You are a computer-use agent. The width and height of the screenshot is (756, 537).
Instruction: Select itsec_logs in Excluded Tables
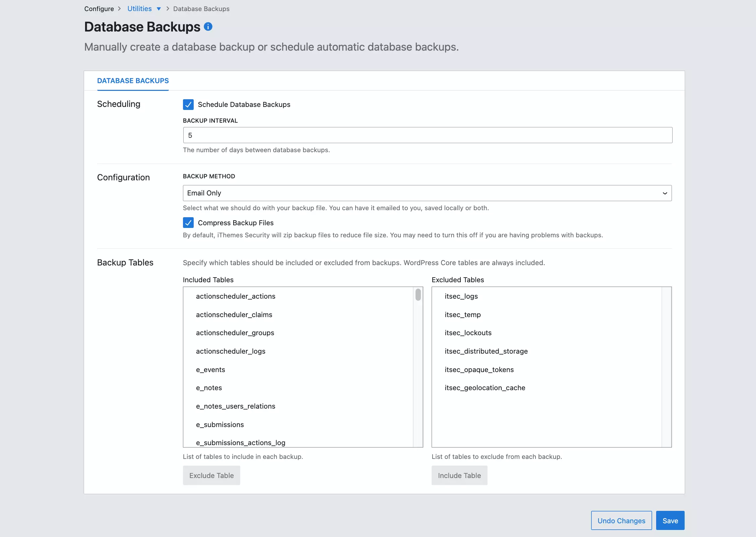(461, 296)
